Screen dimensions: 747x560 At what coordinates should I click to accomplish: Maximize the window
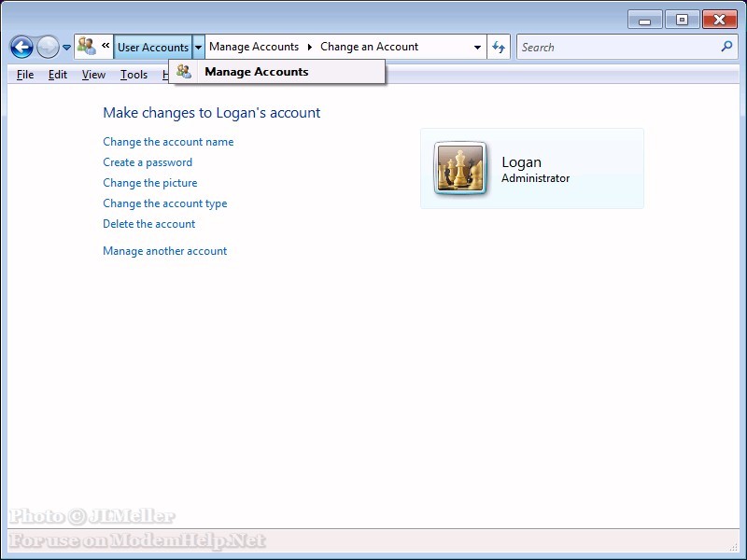682,20
